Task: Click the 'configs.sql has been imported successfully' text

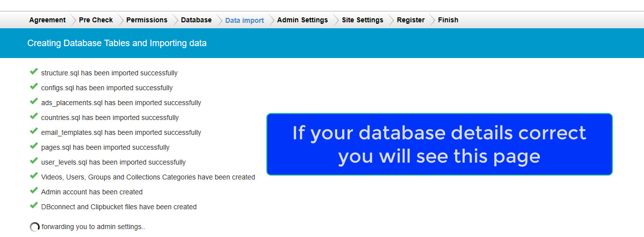Action: click(x=107, y=88)
